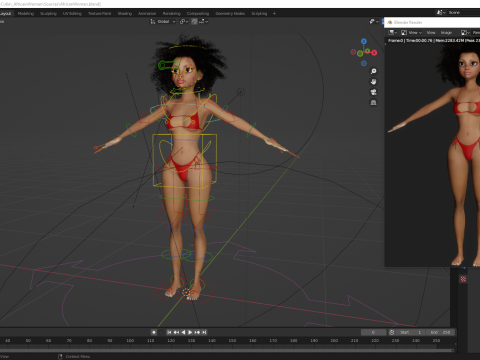The width and height of the screenshot is (480, 360).
Task: Click the 3D cursor at the feet
Action: 186,293
